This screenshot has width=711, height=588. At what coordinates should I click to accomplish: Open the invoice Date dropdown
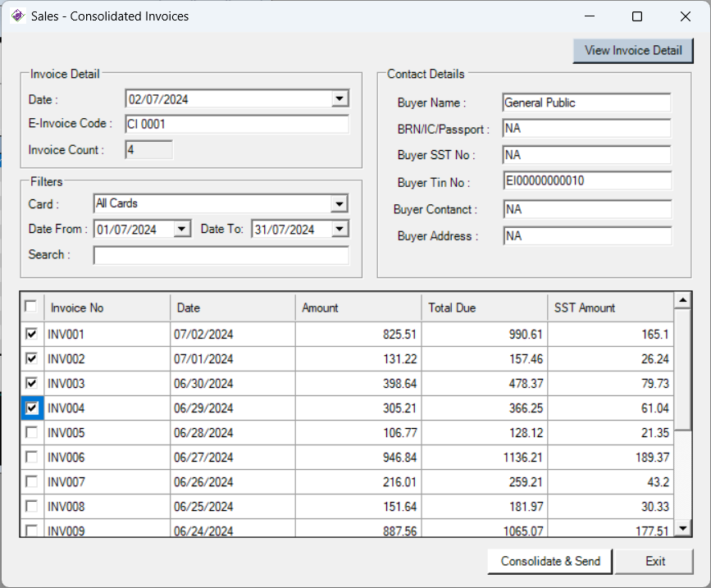(x=340, y=99)
